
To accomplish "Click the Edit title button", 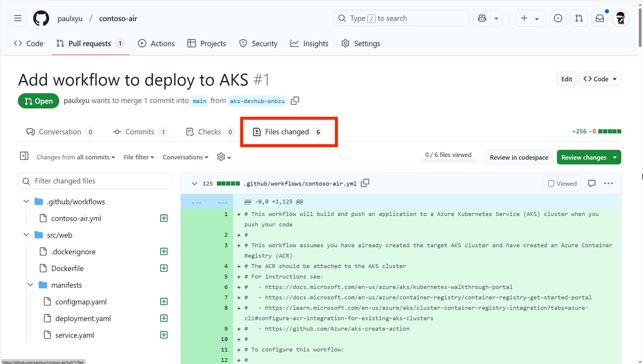I will point(567,79).
